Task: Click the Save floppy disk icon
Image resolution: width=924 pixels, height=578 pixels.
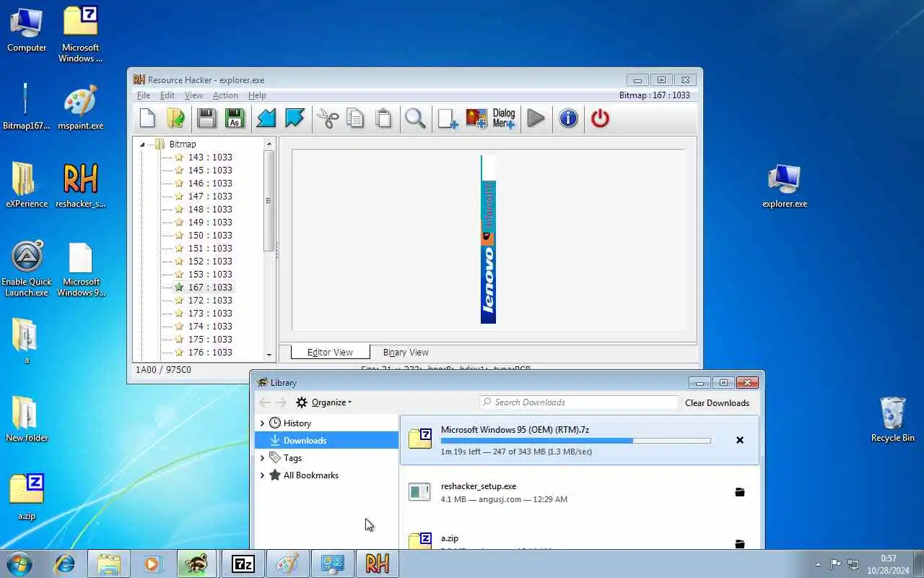Action: click(x=206, y=118)
